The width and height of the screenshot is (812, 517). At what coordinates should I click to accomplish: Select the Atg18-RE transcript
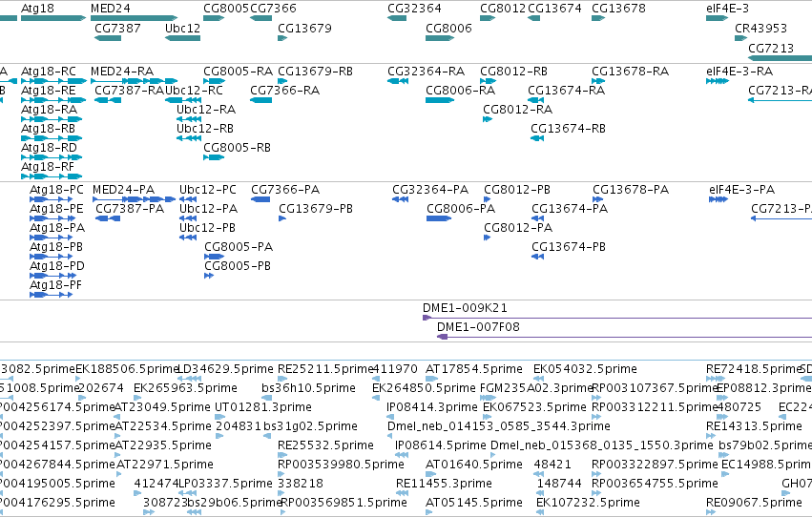53,100
